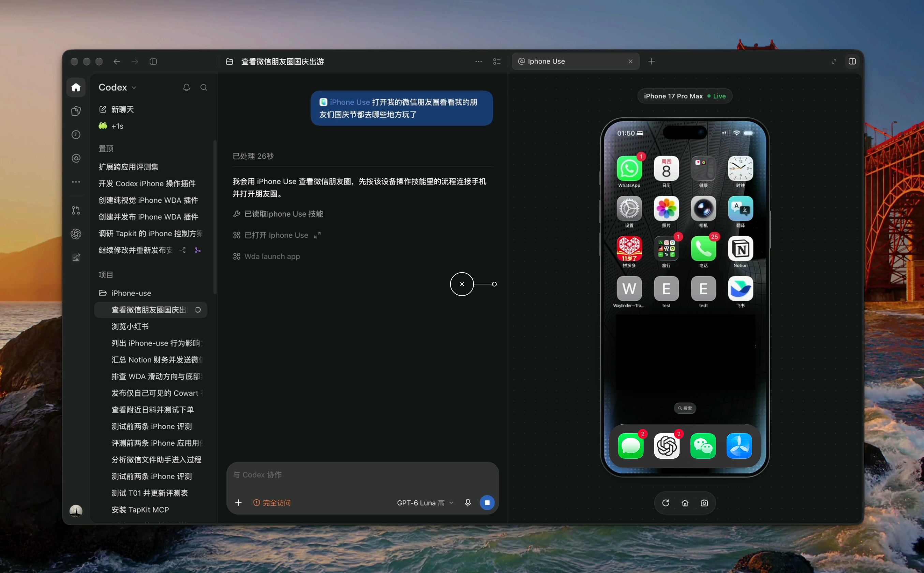Viewport: 924px width, 573px height.
Task: Open the user avatar at sidebar bottom
Action: 76,511
